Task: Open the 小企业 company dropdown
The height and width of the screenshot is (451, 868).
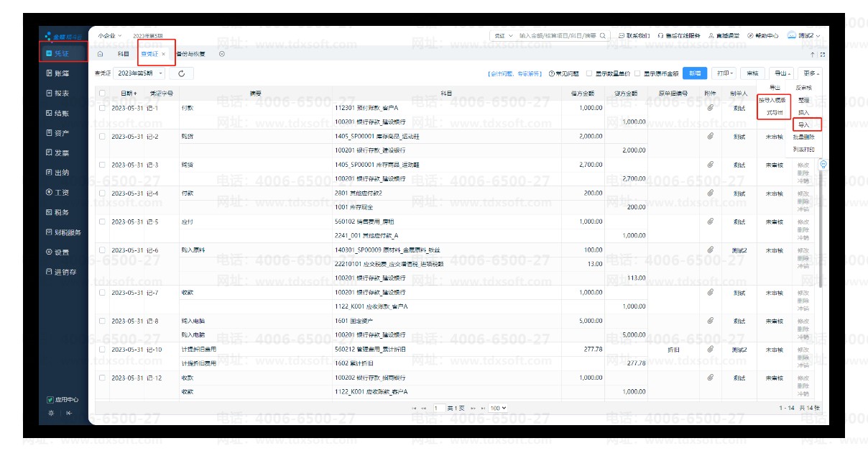Action: coord(110,35)
